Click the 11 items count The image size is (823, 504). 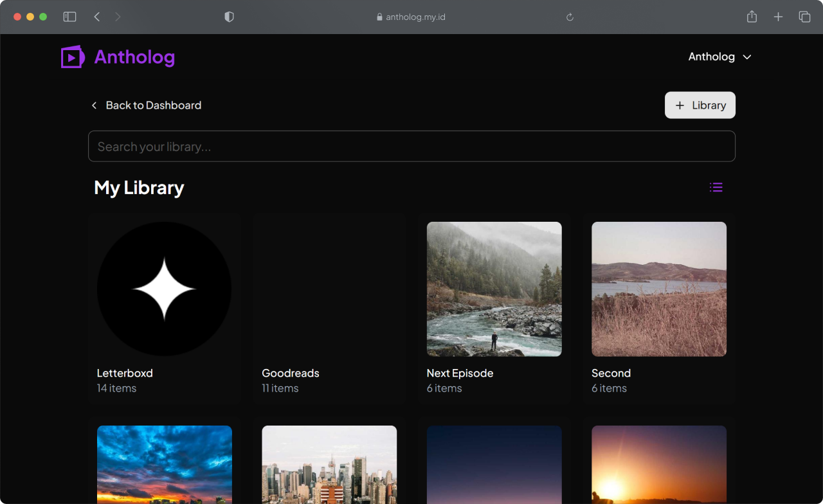[280, 388]
